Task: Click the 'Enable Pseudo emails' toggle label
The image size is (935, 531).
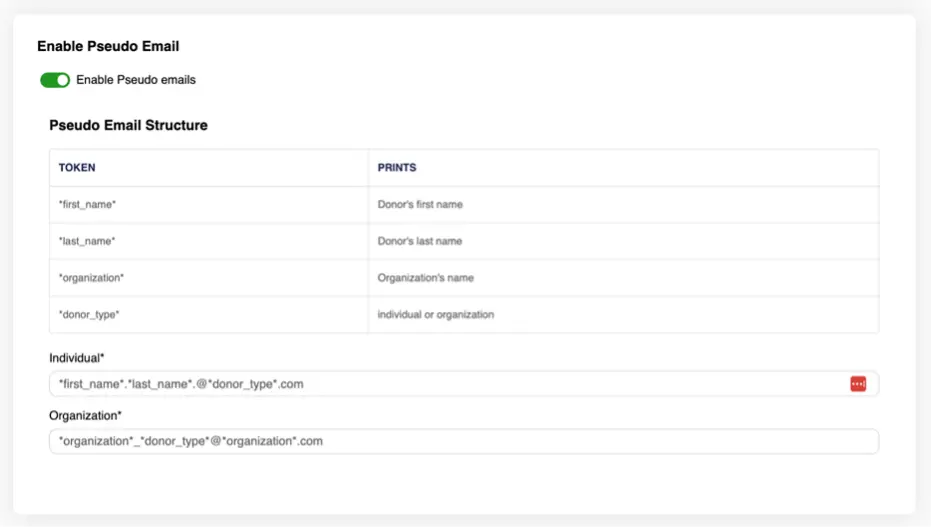Action: click(136, 80)
